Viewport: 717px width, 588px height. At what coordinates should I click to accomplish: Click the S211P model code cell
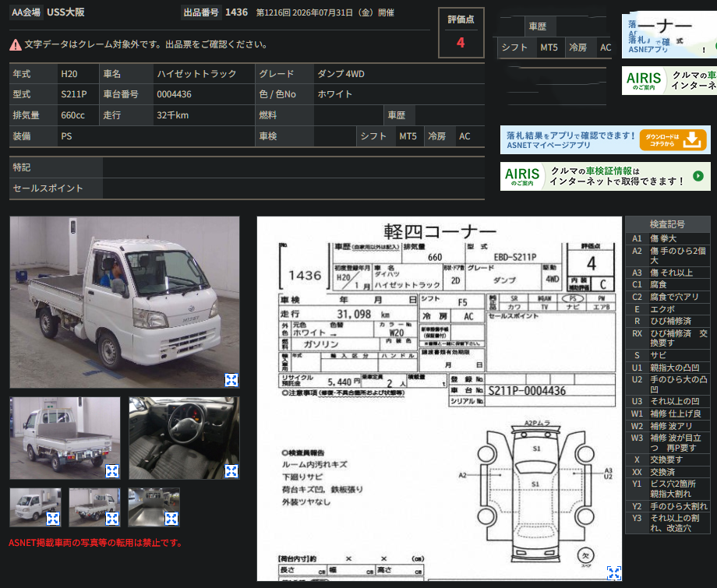[x=78, y=94]
